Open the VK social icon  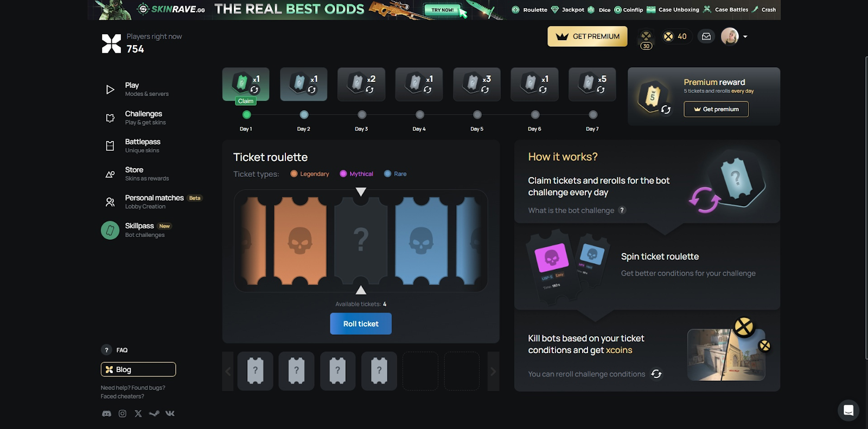(x=170, y=413)
